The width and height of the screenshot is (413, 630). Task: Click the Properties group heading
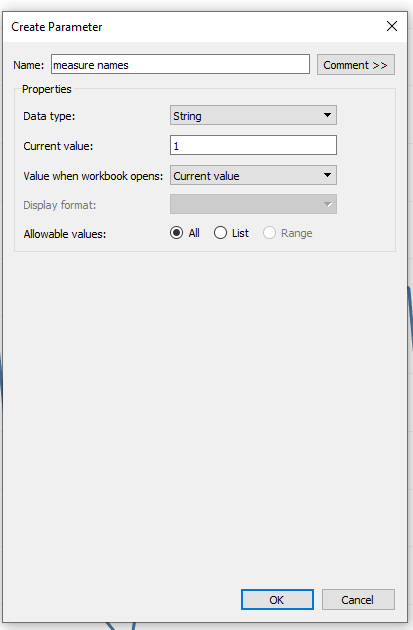(x=47, y=89)
